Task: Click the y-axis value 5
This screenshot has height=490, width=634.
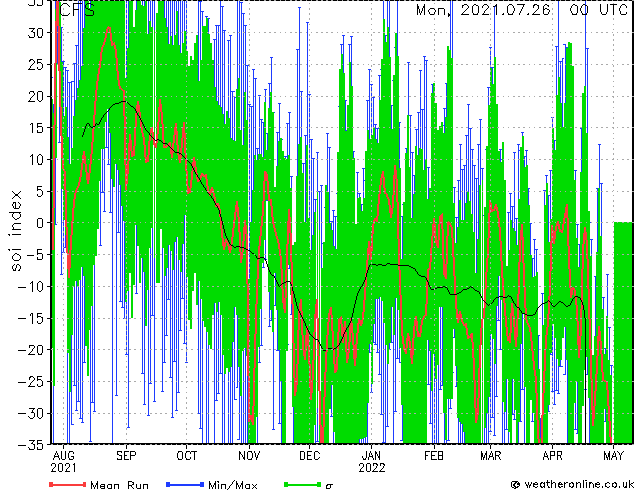Action: click(40, 191)
